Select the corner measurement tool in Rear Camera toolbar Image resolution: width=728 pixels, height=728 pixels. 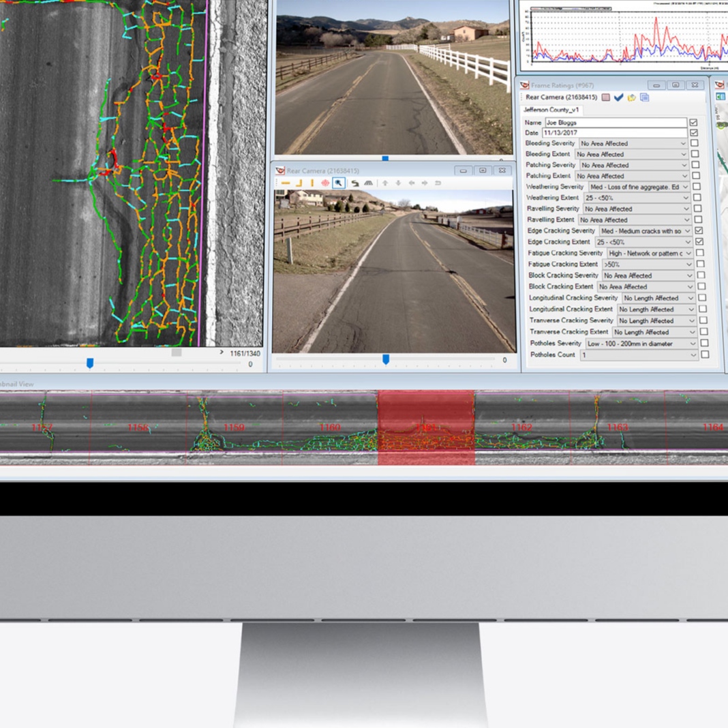299,183
